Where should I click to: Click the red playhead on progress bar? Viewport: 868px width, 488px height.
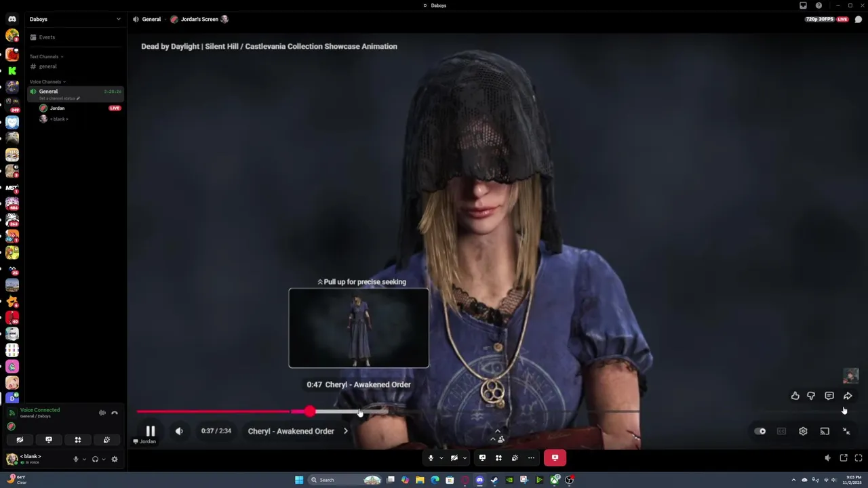click(x=310, y=411)
